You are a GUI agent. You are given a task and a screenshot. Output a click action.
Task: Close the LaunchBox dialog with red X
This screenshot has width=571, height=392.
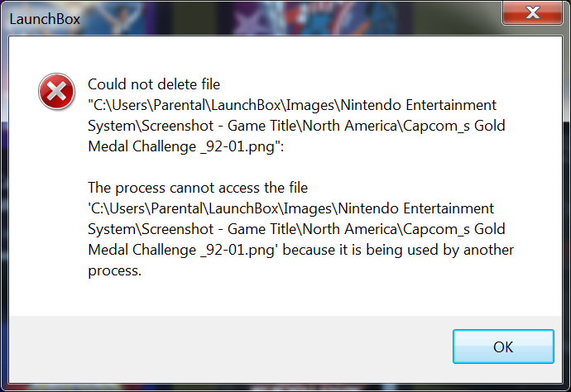coord(532,12)
